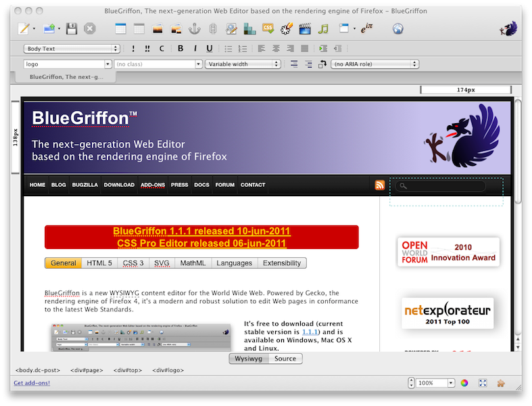Open the math formula editor icon
This screenshot has height=406, width=532.
click(367, 28)
